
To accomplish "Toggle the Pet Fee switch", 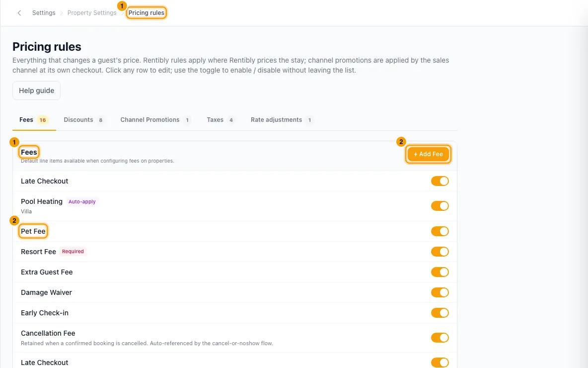I will coord(440,231).
